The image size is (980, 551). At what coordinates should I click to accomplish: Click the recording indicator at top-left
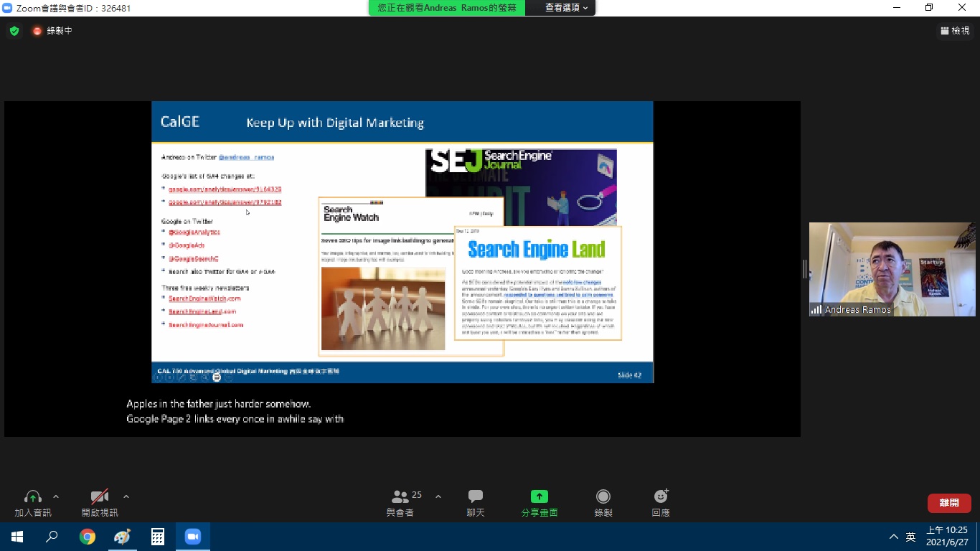(52, 31)
